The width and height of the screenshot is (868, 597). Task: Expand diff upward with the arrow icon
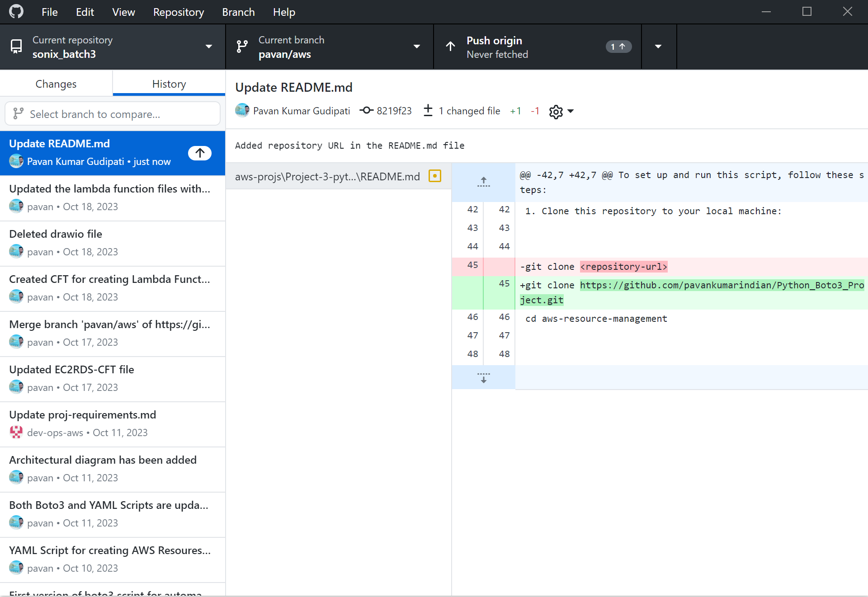point(483,182)
